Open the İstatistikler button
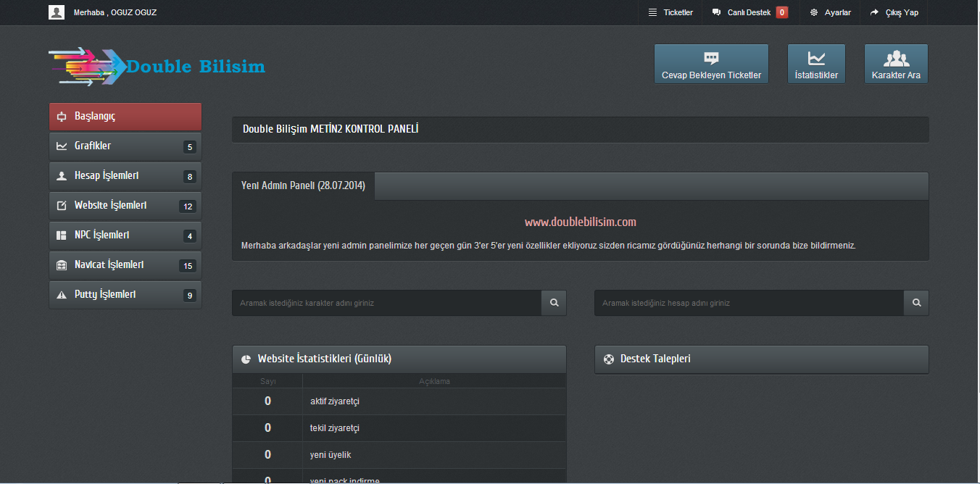Image resolution: width=980 pixels, height=484 pixels. 816,64
